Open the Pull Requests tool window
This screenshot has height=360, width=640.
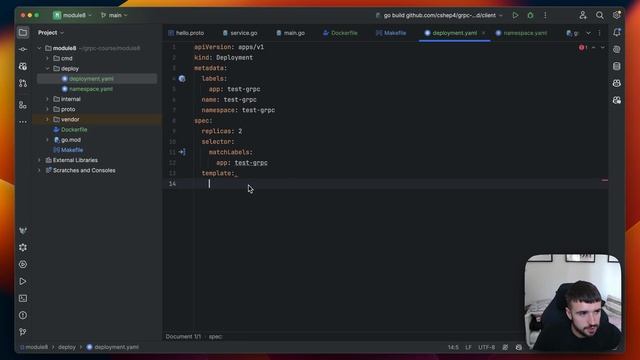tap(23, 83)
